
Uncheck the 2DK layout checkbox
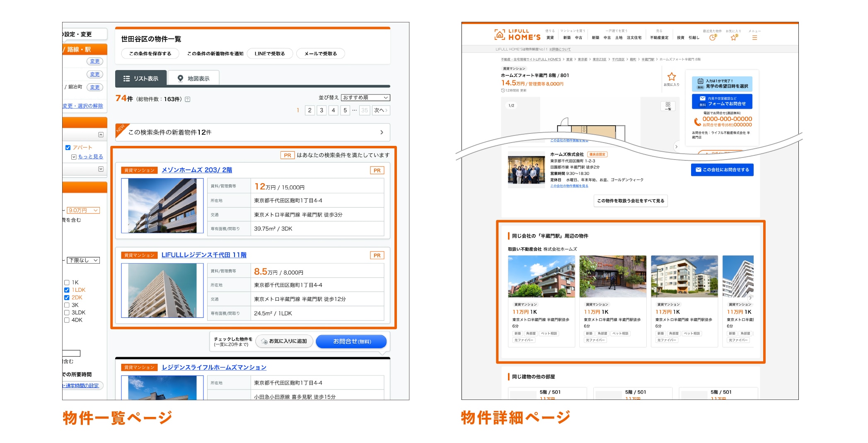(x=67, y=298)
